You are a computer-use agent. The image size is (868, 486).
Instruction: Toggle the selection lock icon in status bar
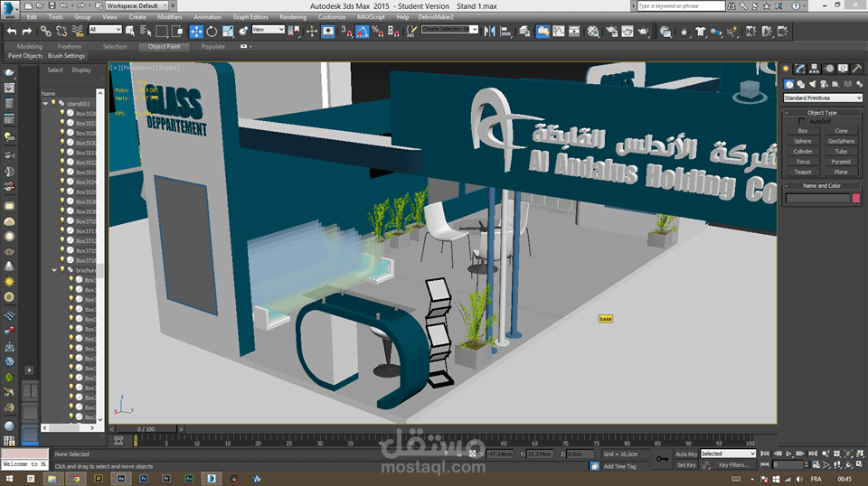(x=459, y=454)
